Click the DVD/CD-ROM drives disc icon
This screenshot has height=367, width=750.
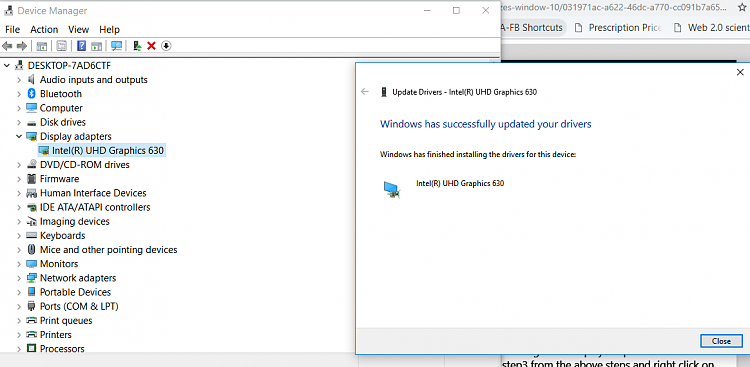point(32,165)
